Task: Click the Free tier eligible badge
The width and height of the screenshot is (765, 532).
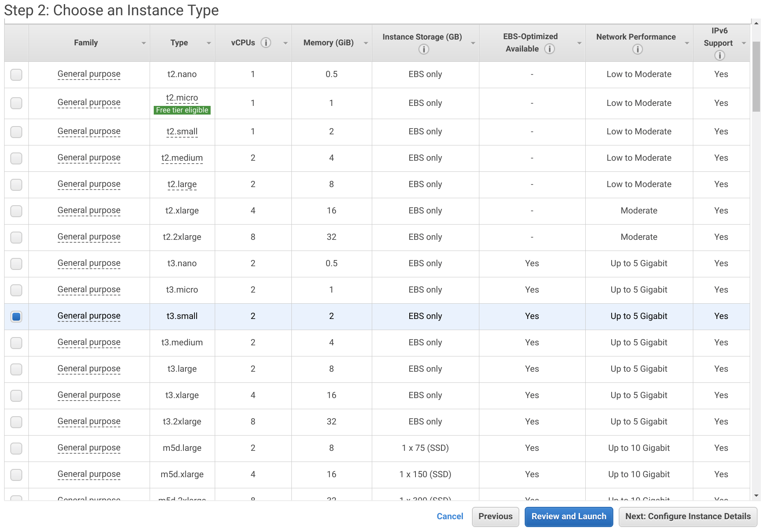Action: point(182,110)
